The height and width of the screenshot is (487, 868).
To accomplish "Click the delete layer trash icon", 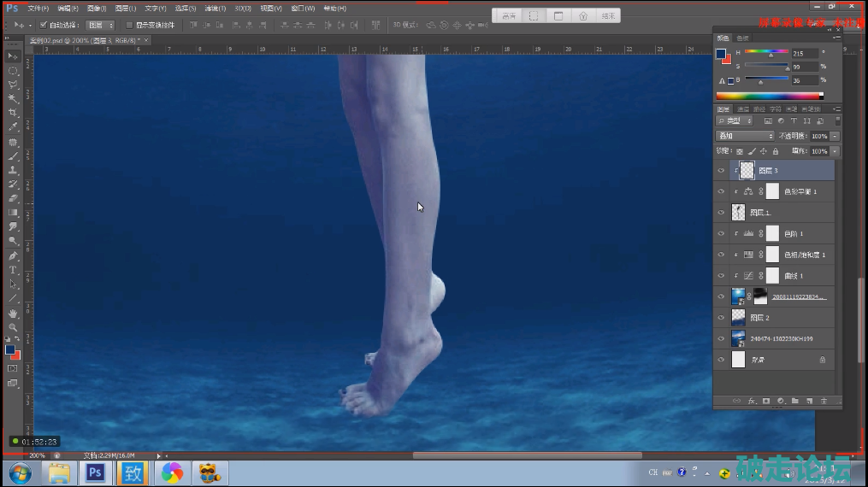I will pos(824,401).
